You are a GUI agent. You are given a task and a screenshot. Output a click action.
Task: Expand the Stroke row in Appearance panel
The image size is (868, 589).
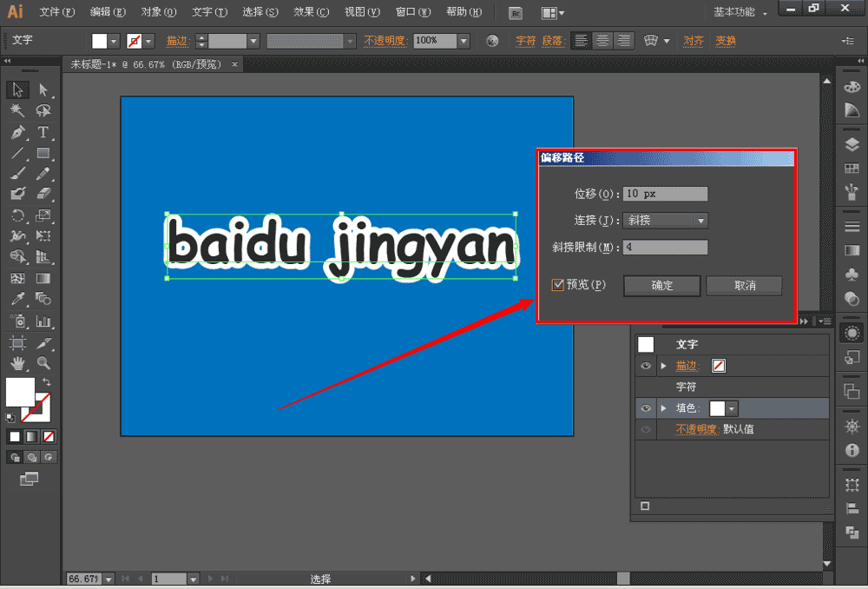(x=663, y=366)
